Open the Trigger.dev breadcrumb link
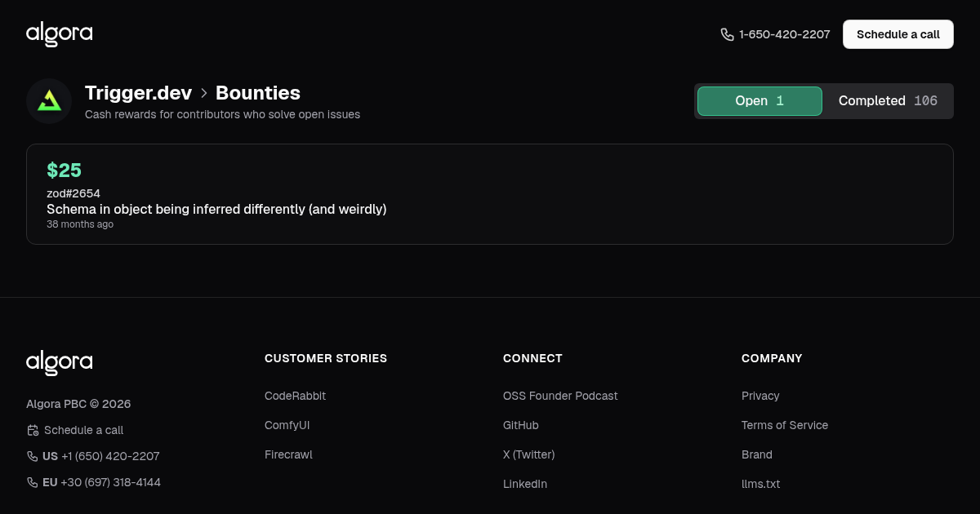Viewport: 980px width, 514px height. [x=138, y=93]
